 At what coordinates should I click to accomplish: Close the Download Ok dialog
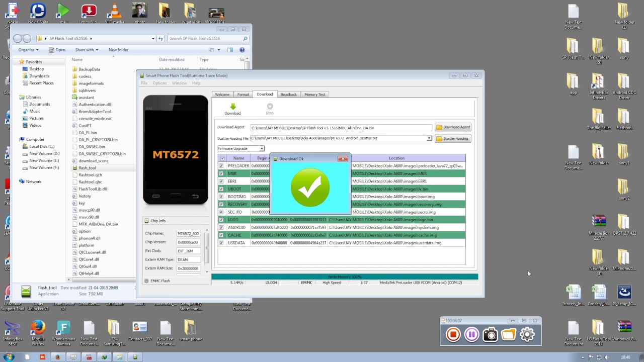click(x=343, y=159)
